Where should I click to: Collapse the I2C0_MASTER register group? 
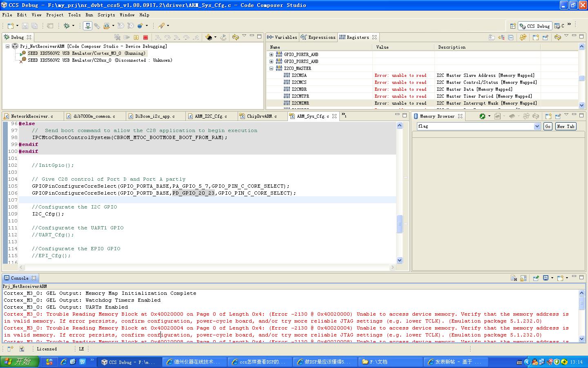coord(271,68)
